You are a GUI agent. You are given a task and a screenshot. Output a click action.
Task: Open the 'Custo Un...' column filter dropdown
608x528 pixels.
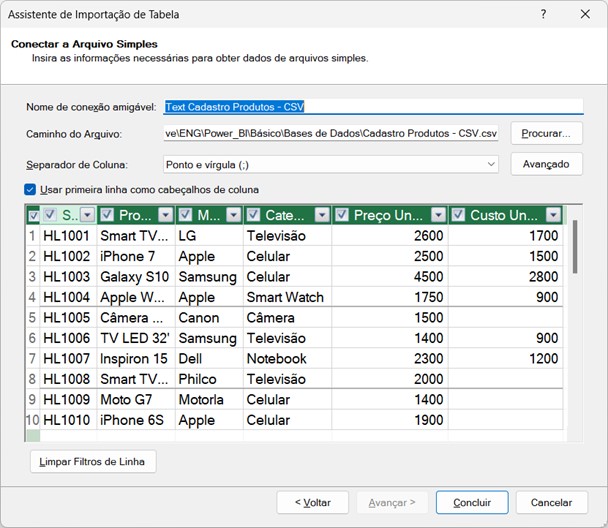[x=553, y=215]
